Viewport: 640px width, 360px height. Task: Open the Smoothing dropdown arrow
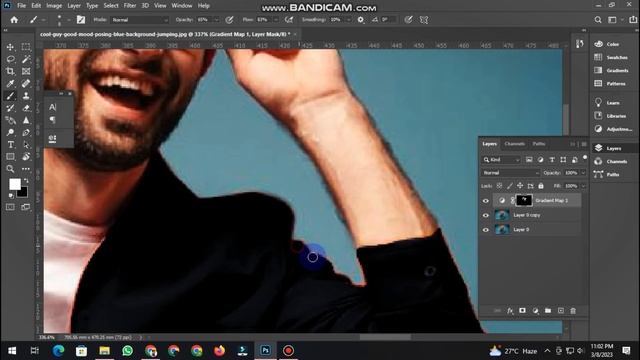tap(348, 20)
